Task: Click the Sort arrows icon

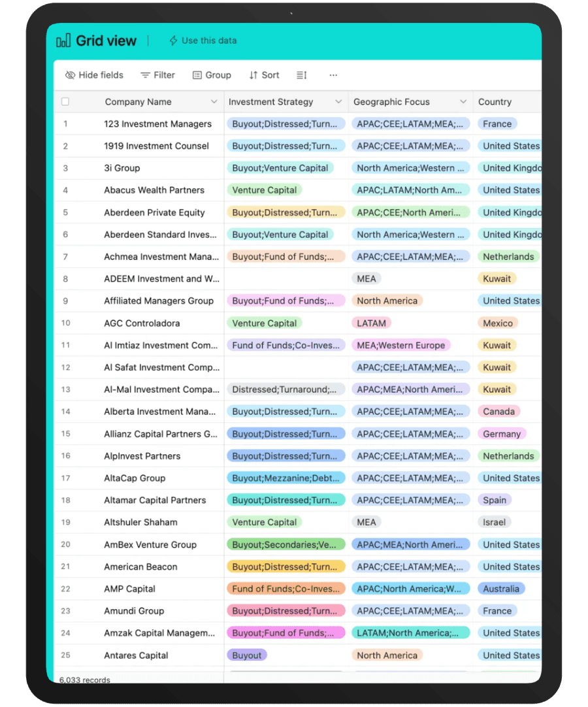Action: (252, 75)
